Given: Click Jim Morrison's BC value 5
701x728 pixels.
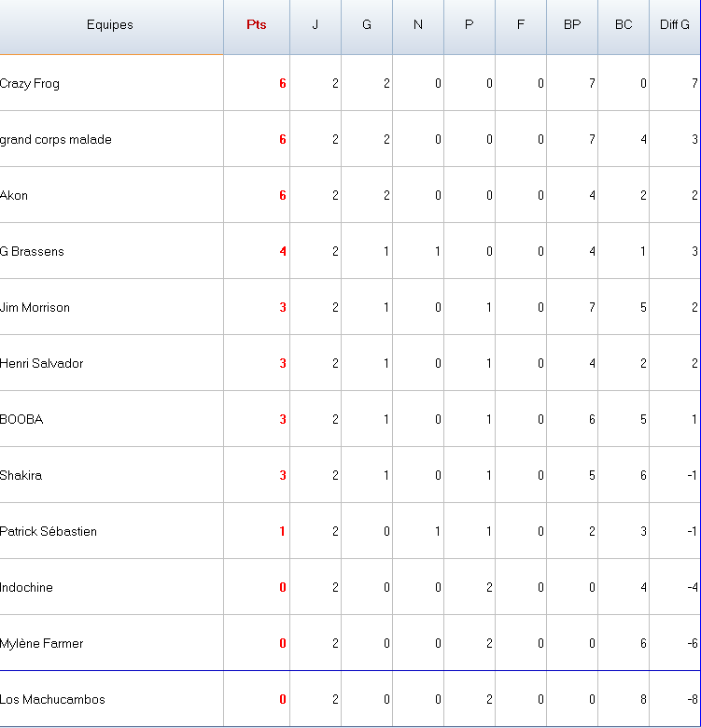Looking at the screenshot, I should click(643, 307).
